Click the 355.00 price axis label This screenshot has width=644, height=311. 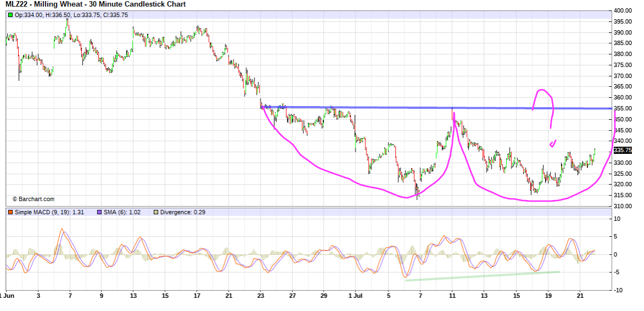point(623,109)
